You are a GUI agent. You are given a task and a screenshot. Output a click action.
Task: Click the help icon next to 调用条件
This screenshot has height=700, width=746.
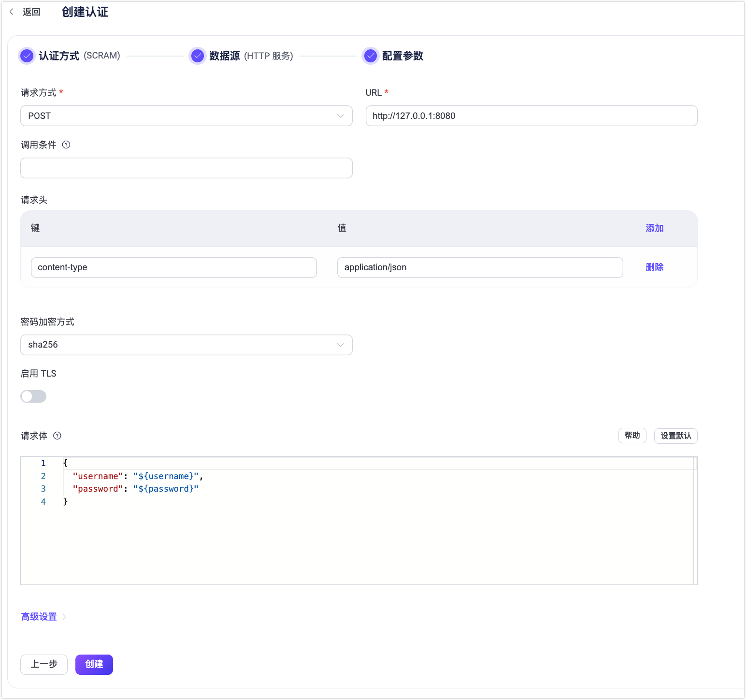[66, 145]
